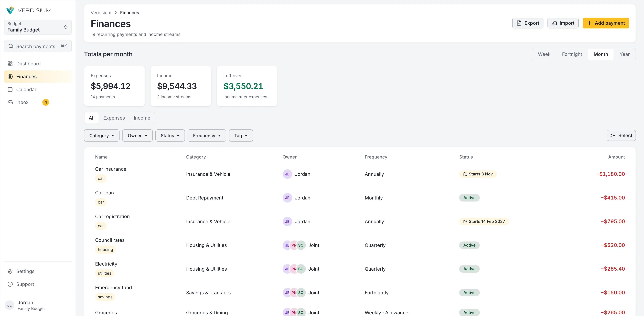Screen dimensions: 644x316
Task: Click the SO avatar in Council rates row
Action: click(301, 245)
